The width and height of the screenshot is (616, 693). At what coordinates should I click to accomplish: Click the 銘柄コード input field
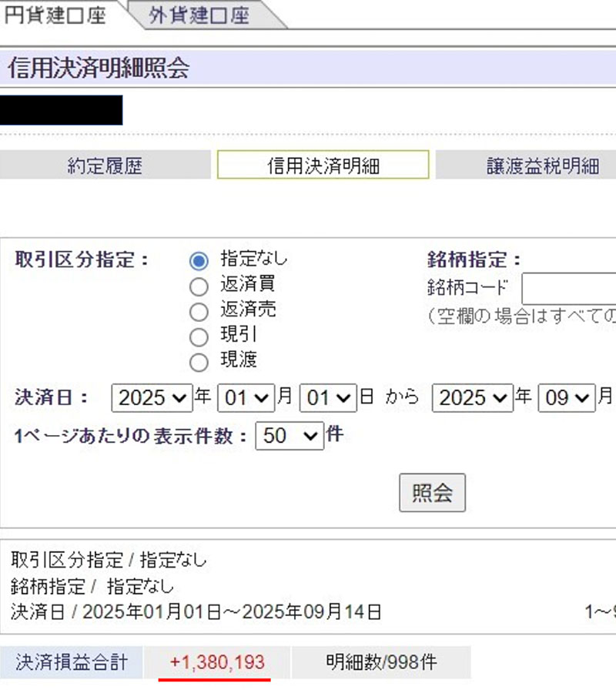568,289
